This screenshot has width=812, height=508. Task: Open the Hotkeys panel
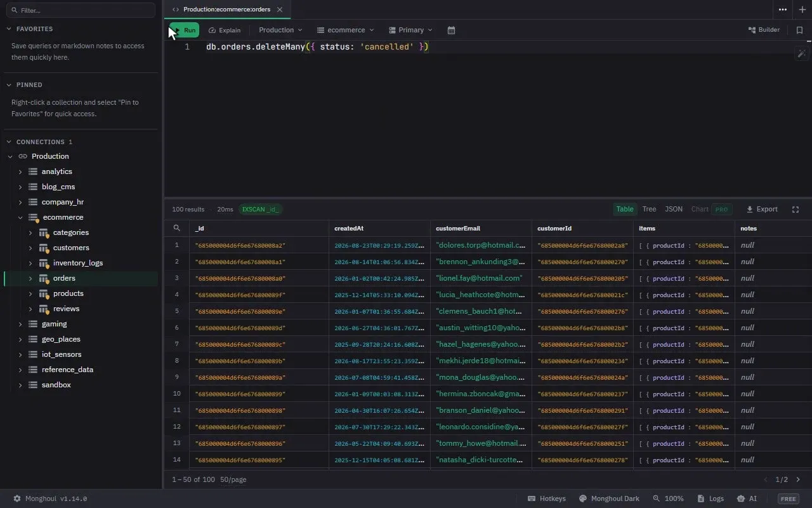[x=546, y=498]
